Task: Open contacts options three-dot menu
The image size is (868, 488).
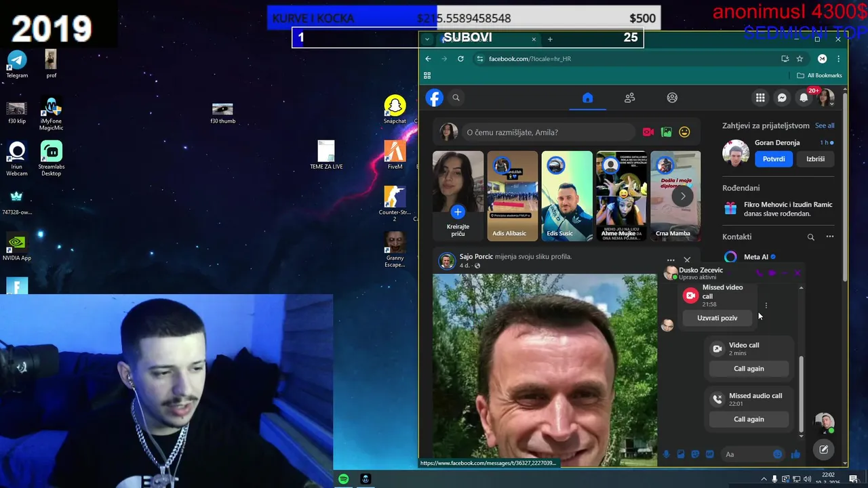Action: coord(829,237)
